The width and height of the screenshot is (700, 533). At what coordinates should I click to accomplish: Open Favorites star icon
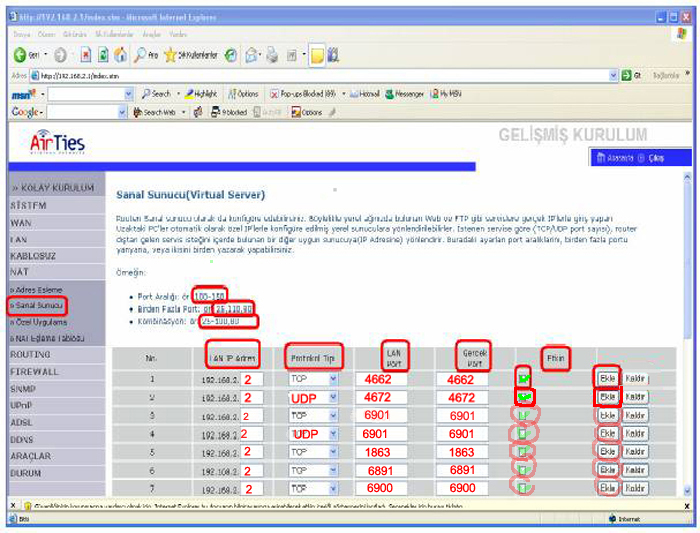170,55
